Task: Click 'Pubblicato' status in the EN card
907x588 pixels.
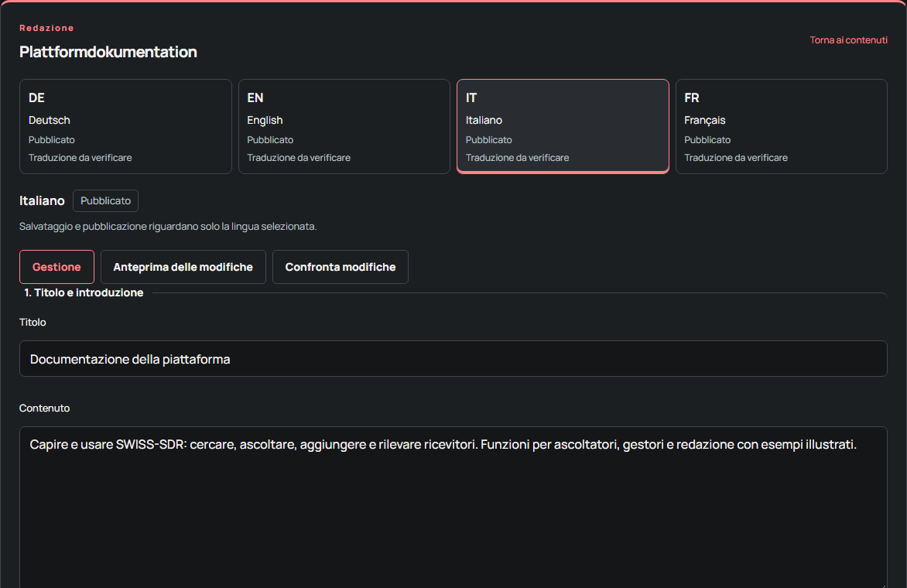Action: pyautogui.click(x=270, y=140)
